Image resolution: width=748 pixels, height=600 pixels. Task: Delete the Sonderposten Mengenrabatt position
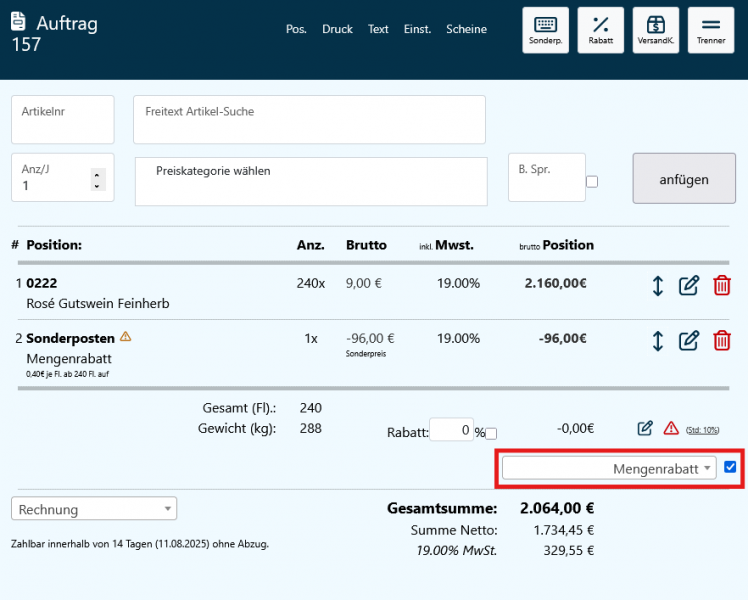721,340
